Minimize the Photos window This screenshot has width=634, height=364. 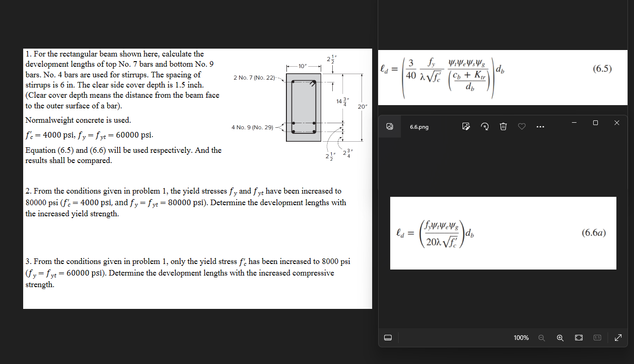point(574,123)
